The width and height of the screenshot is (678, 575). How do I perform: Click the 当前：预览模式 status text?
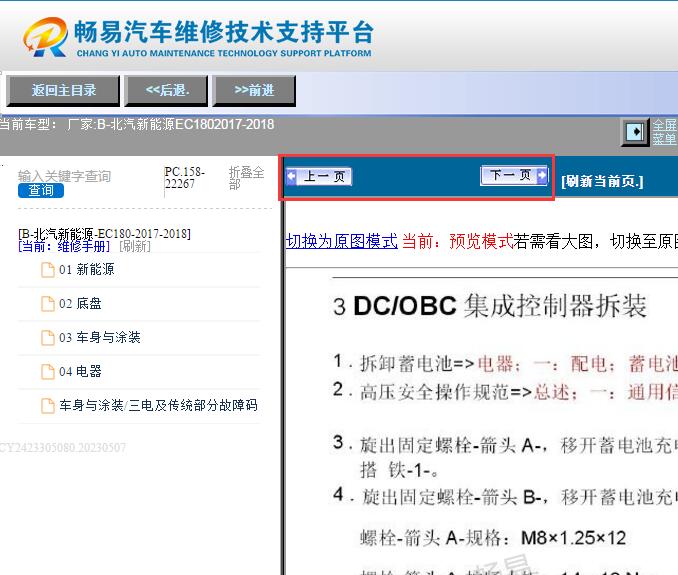click(x=457, y=241)
